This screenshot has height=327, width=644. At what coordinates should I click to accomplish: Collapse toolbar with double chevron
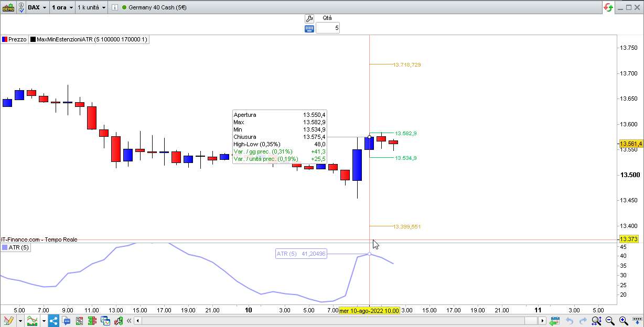click(x=129, y=321)
